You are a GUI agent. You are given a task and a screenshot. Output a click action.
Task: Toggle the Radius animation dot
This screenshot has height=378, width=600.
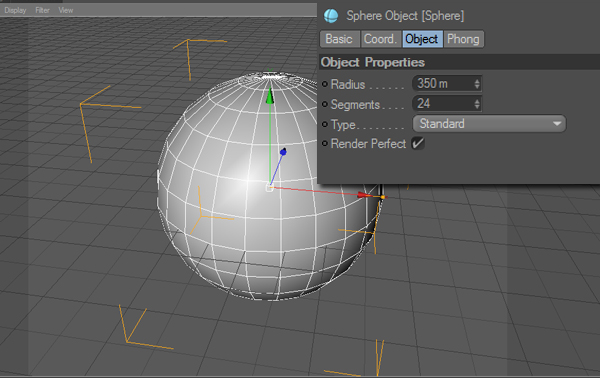tap(325, 84)
